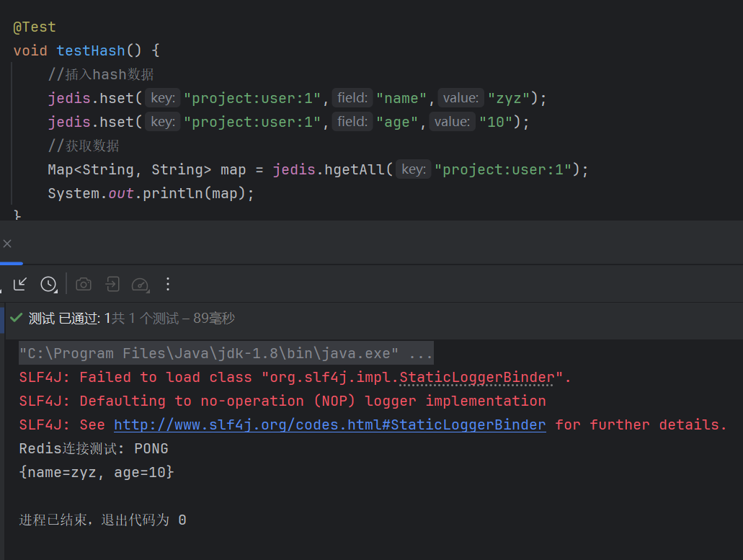Click the 进程已结束 exit code line
Screen dimensions: 743x560
tap(103, 520)
